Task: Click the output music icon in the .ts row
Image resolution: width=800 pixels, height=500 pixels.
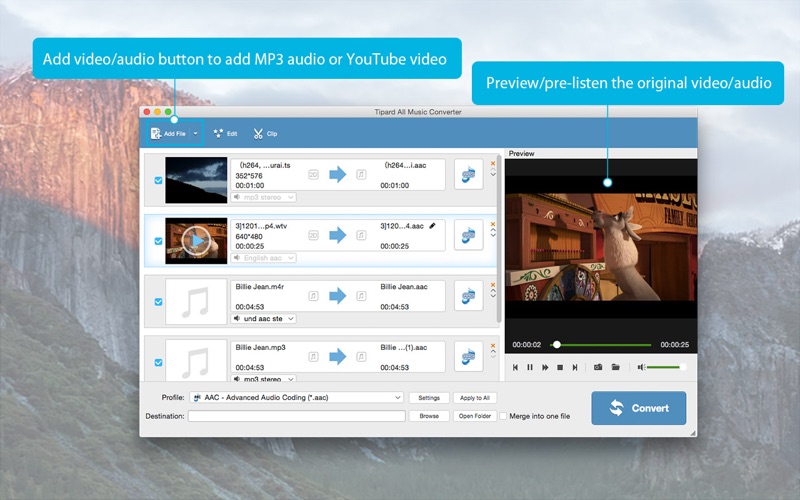Action: point(361,174)
